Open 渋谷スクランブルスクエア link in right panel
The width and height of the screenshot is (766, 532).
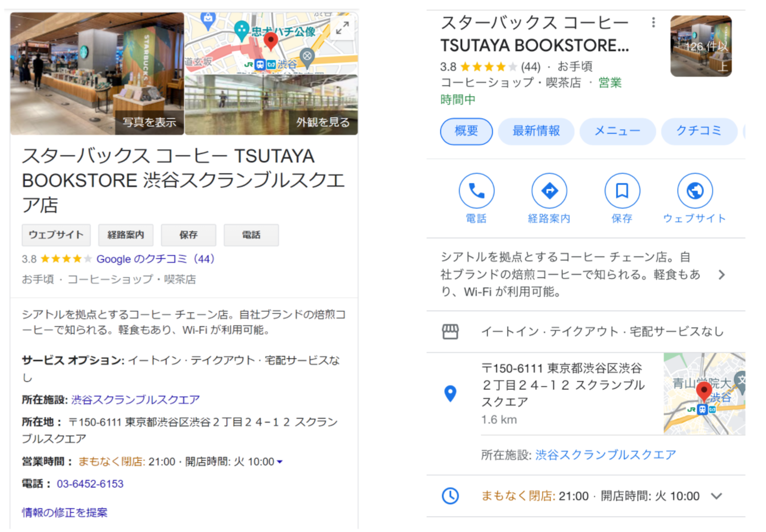click(606, 455)
